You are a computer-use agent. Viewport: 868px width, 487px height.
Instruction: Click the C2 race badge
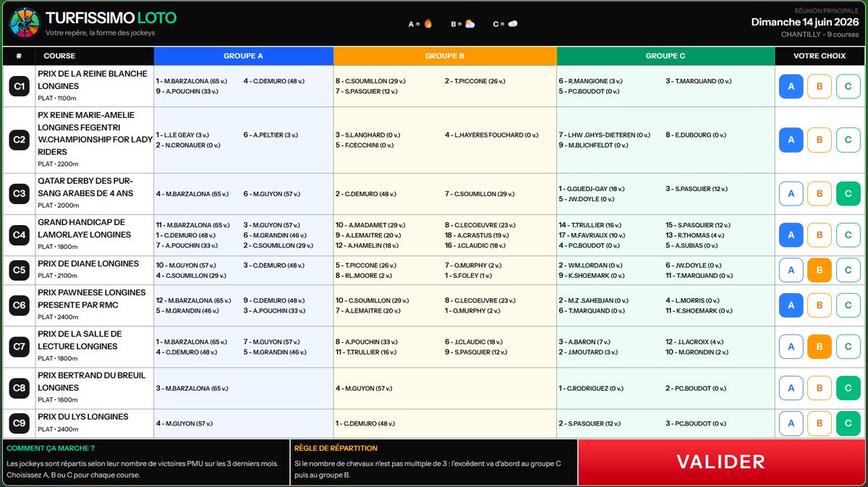coord(20,140)
